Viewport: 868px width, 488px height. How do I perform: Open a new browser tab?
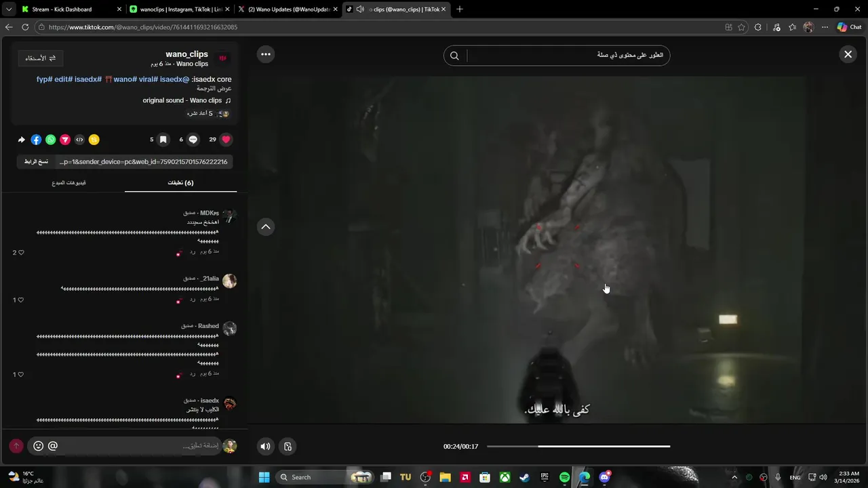click(460, 9)
